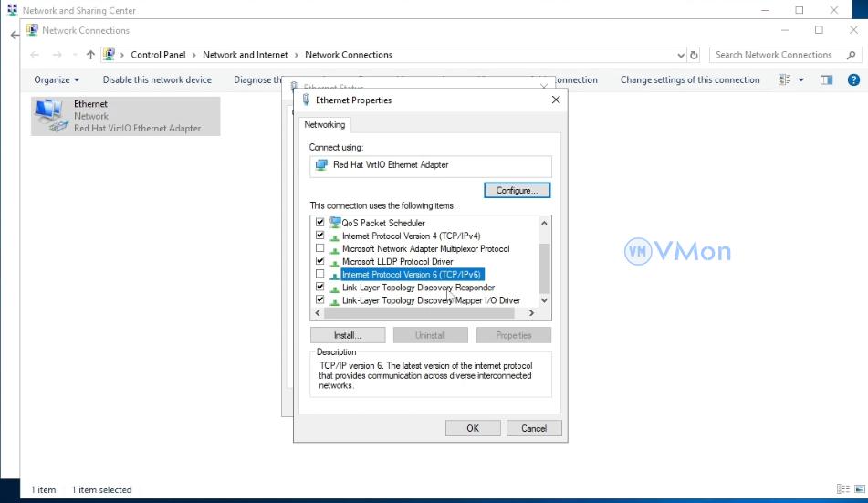Image resolution: width=868 pixels, height=503 pixels.
Task: Select the Networking tab
Action: coord(324,125)
